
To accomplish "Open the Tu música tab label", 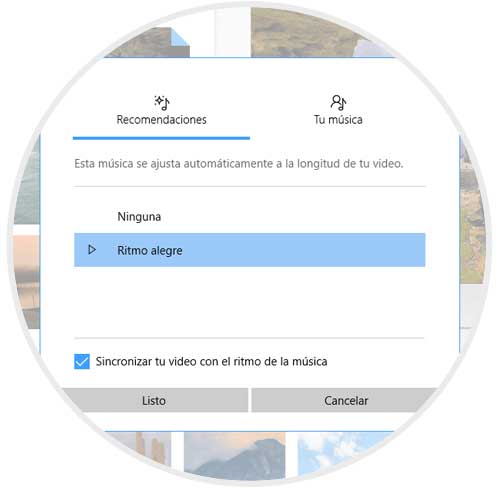I will tap(338, 120).
